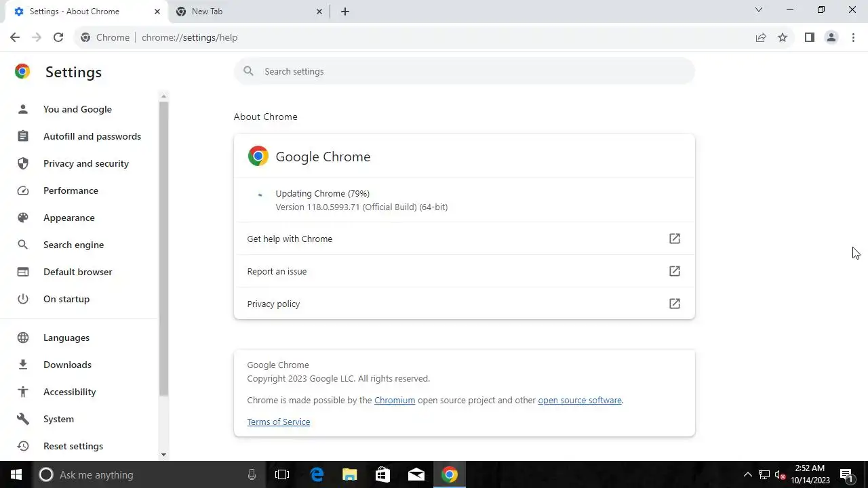The height and width of the screenshot is (488, 868).
Task: Open Mail app from taskbar
Action: [416, 474]
